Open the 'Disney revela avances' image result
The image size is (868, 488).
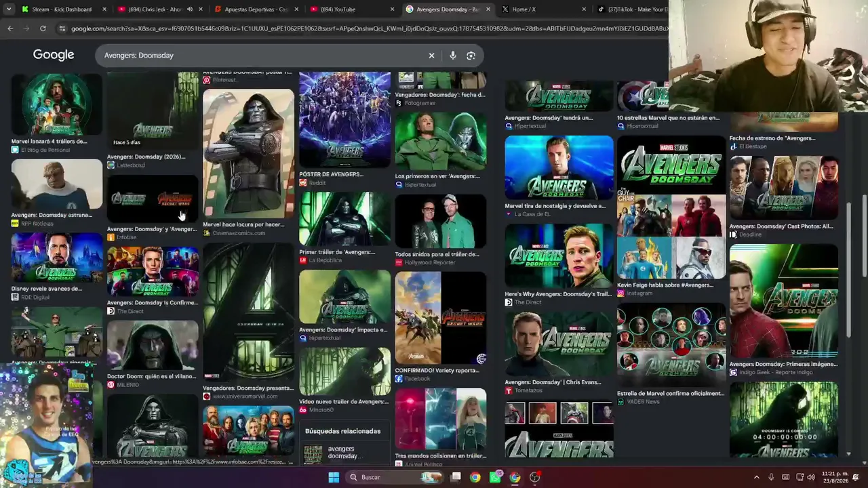click(57, 258)
